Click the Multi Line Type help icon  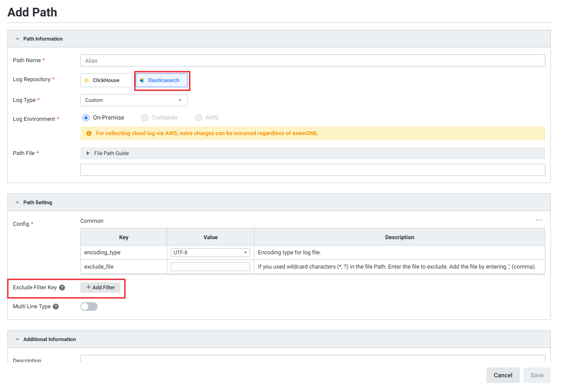(56, 307)
